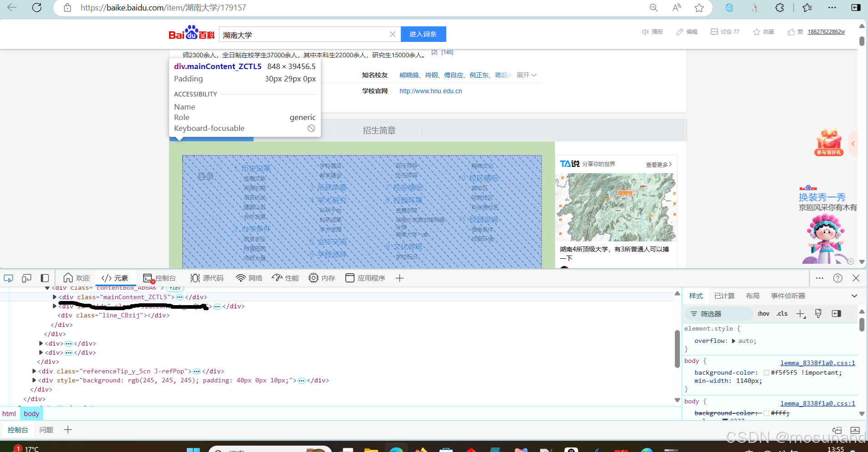Toggle the flex badge on contentBox
Image resolution: width=868 pixels, height=452 pixels.
(175, 288)
